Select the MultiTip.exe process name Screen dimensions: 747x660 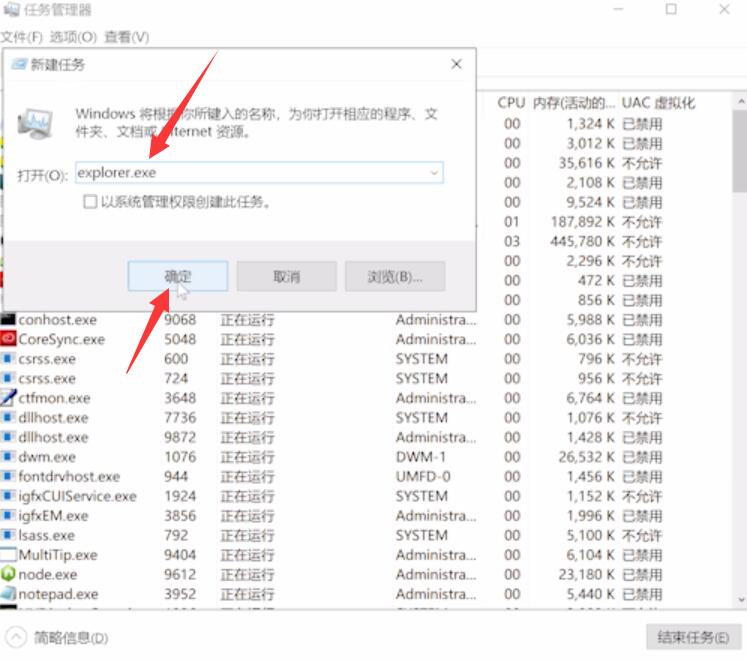click(x=58, y=555)
